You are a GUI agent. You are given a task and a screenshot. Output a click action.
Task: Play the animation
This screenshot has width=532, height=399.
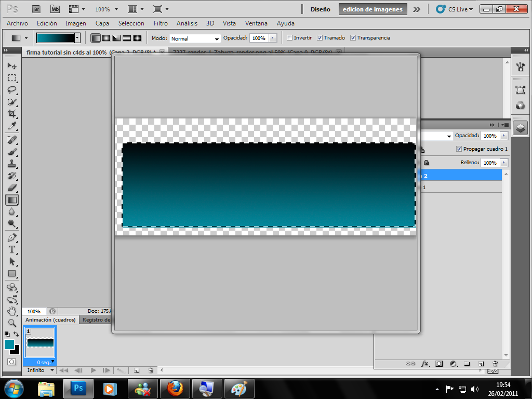pyautogui.click(x=94, y=370)
